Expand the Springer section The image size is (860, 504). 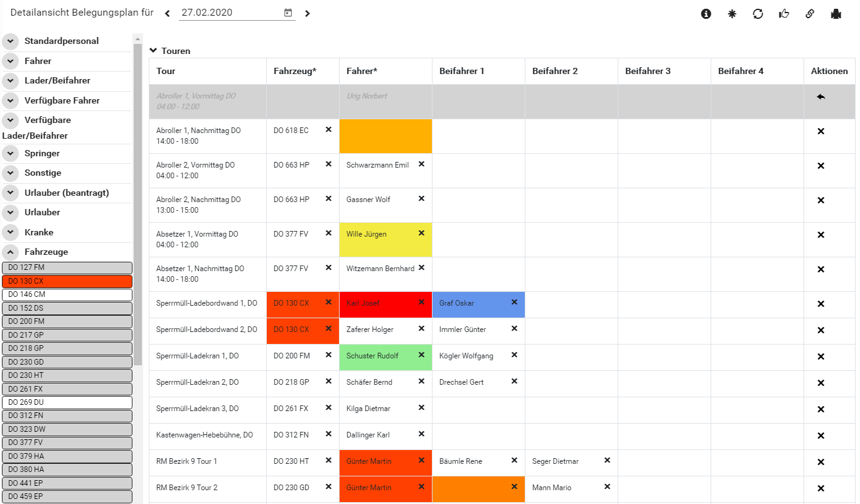click(11, 153)
